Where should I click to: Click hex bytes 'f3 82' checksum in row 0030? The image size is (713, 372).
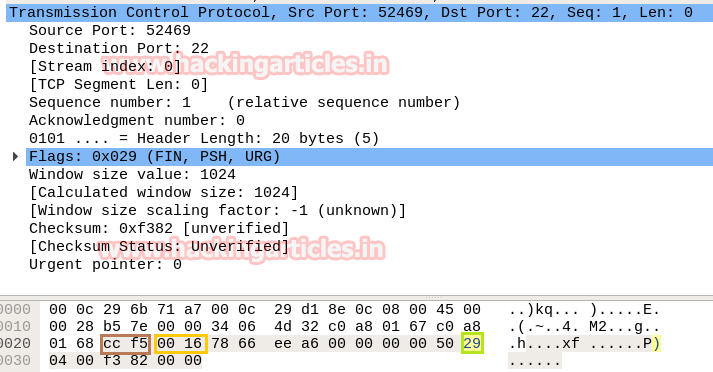pos(126,361)
